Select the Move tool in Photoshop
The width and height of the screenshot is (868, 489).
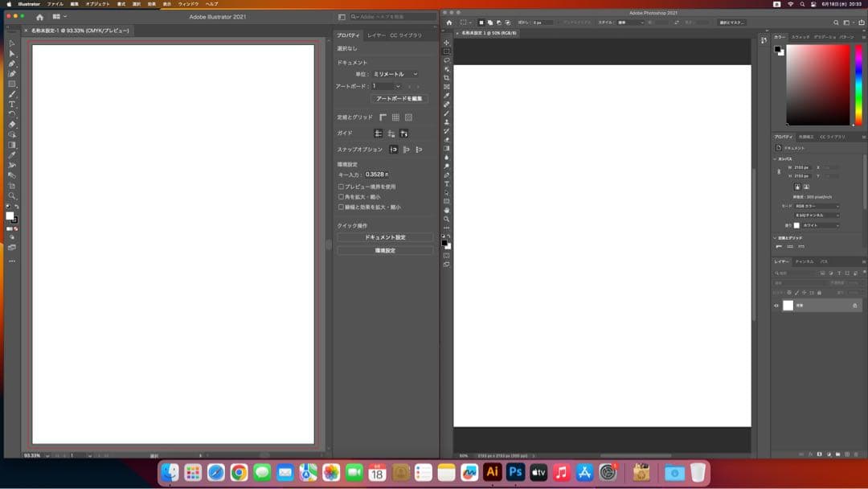(447, 43)
